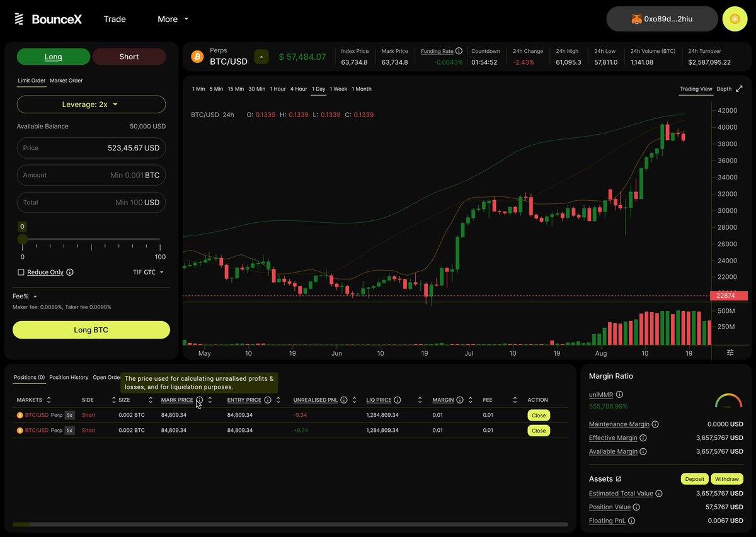Click the Long BTC button

coord(91,330)
